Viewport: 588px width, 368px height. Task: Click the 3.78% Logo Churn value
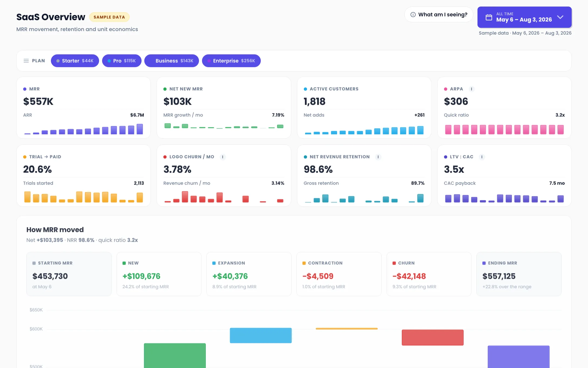177,169
